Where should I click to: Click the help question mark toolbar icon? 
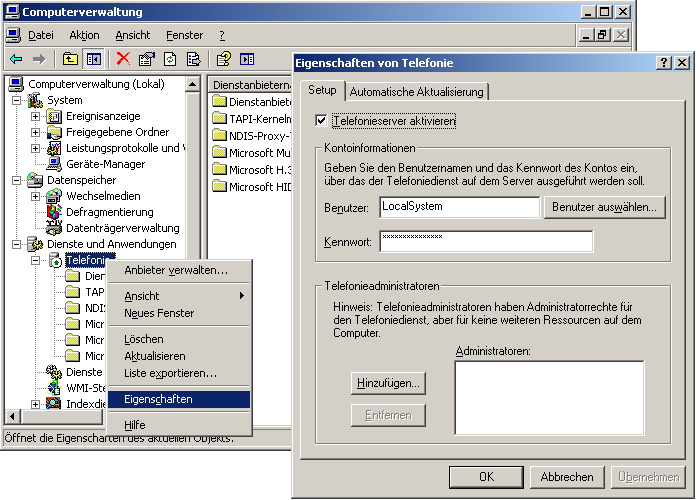pyautogui.click(x=224, y=59)
